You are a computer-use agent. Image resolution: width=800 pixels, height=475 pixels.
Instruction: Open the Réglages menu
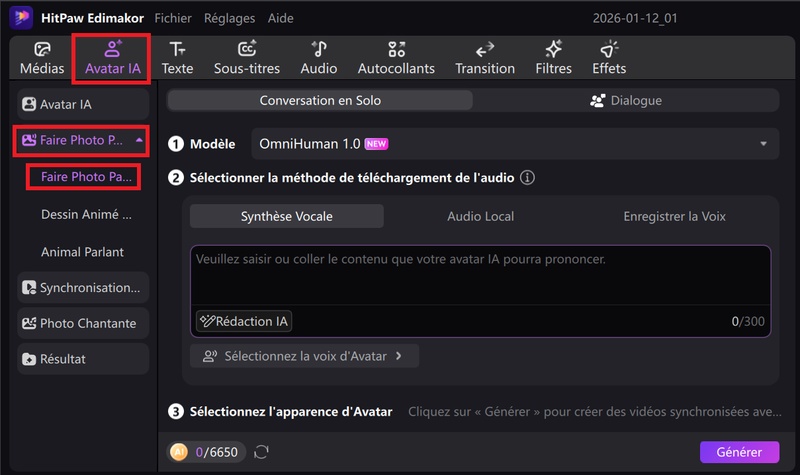(x=229, y=18)
